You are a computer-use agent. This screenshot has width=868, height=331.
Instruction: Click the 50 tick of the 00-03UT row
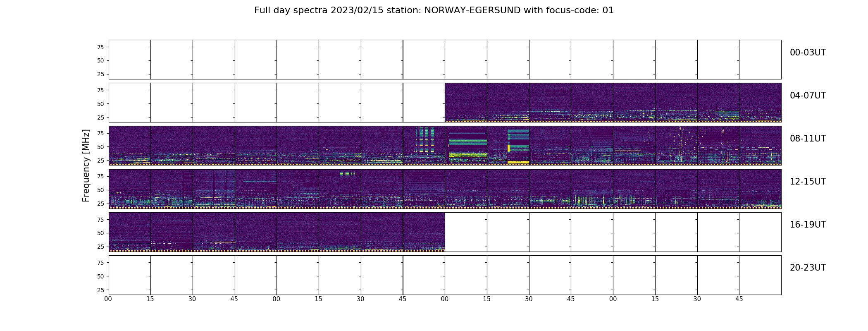(x=100, y=60)
